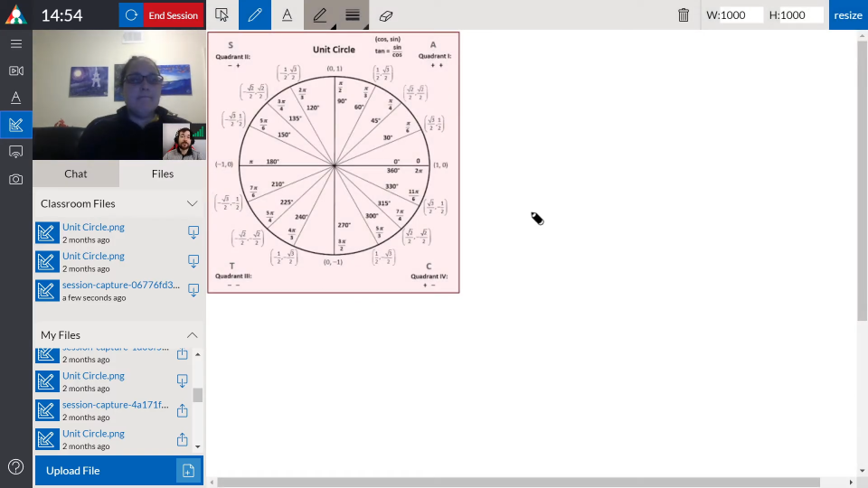Share the bottom Unit Circle.png in My Files

pos(182,439)
